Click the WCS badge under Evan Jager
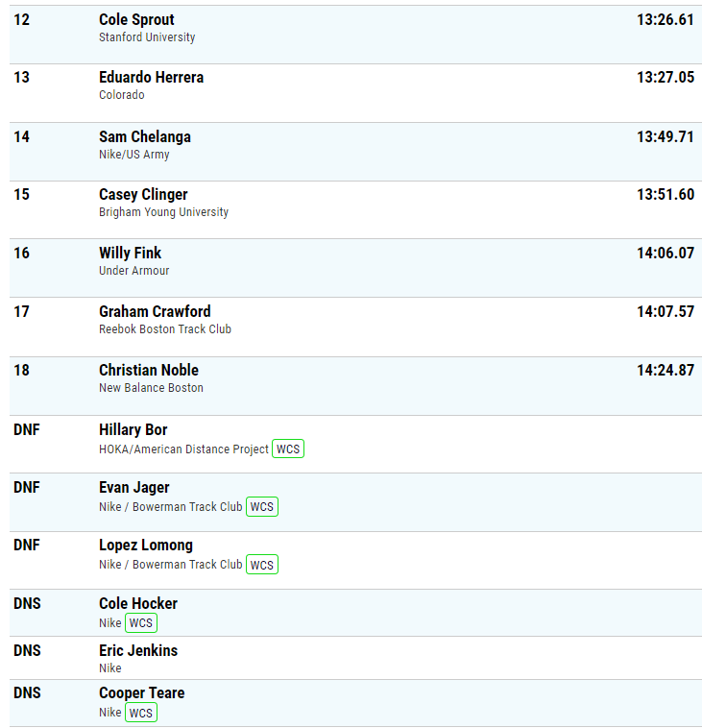 (x=262, y=506)
